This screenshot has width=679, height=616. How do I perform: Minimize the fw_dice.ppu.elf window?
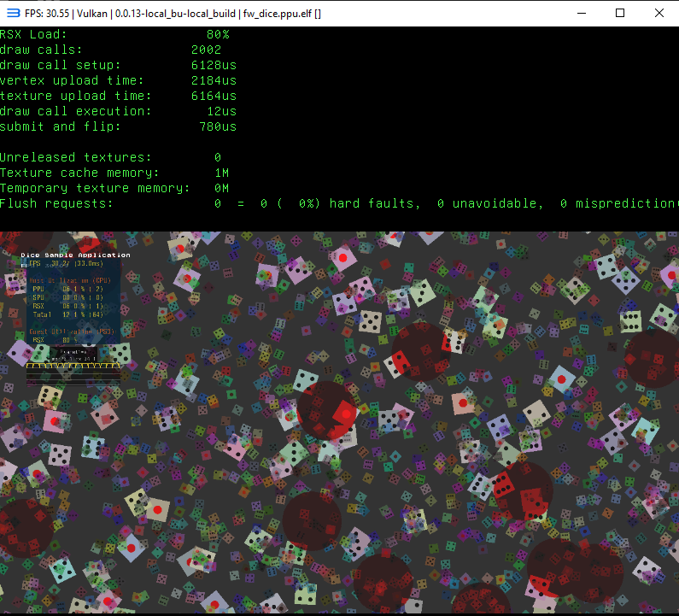tap(582, 14)
